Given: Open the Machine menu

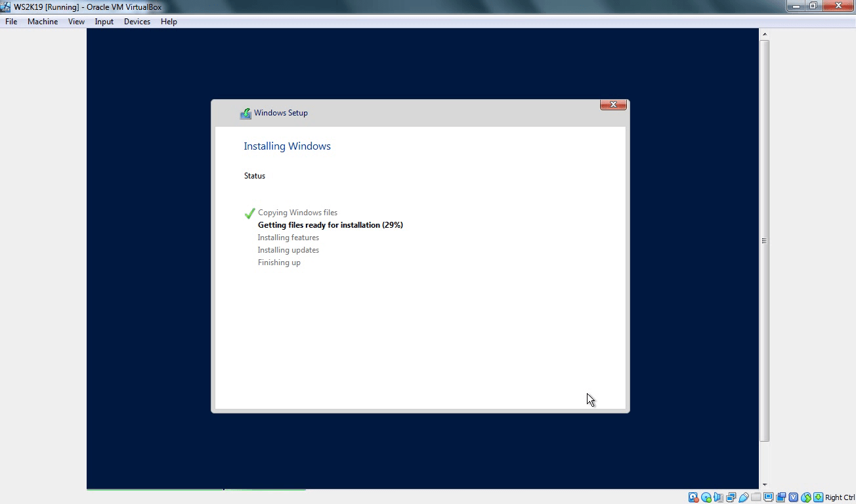Looking at the screenshot, I should tap(43, 22).
